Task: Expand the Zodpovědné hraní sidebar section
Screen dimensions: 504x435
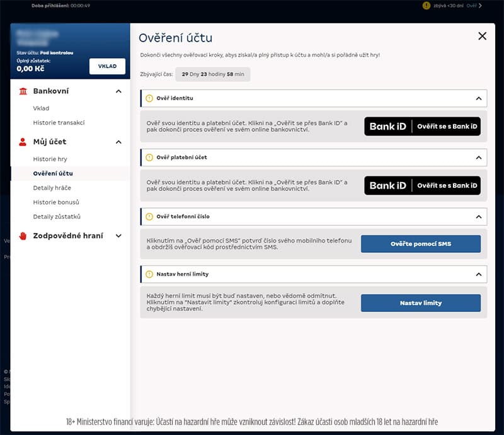Action: [x=118, y=236]
